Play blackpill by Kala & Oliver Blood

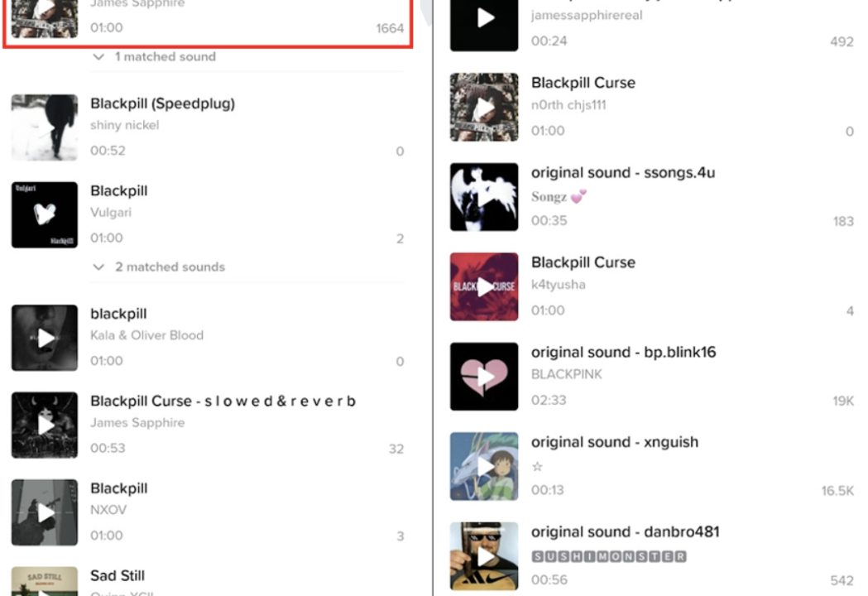[45, 338]
